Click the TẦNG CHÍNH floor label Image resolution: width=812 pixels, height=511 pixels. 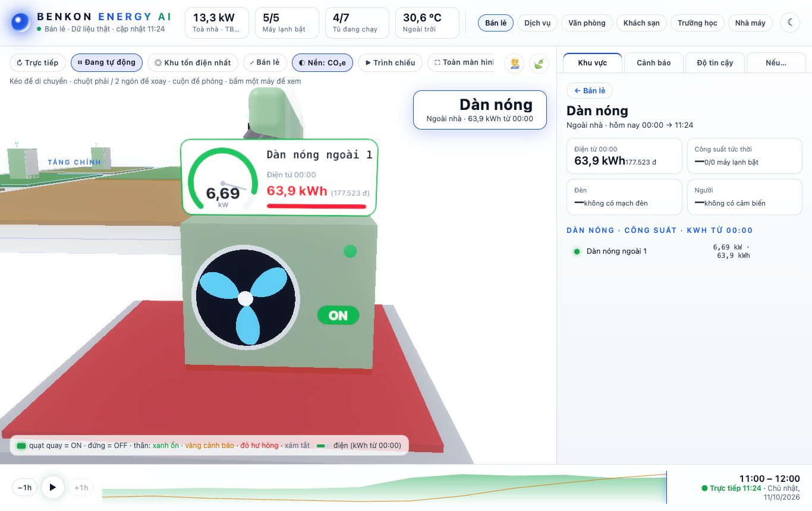coord(75,162)
